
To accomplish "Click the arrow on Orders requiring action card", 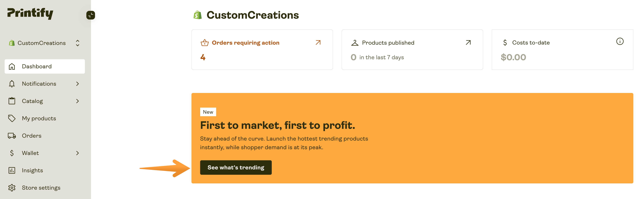I will 318,42.
